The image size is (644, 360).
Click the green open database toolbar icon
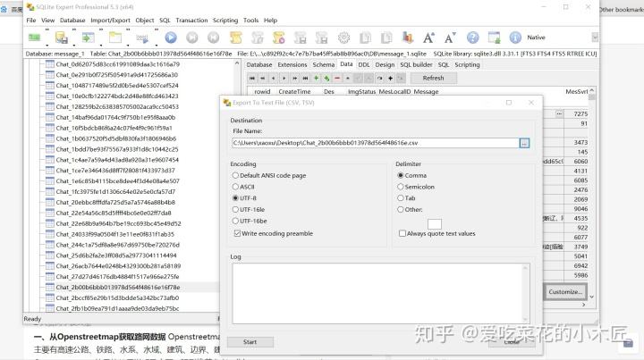(x=35, y=38)
